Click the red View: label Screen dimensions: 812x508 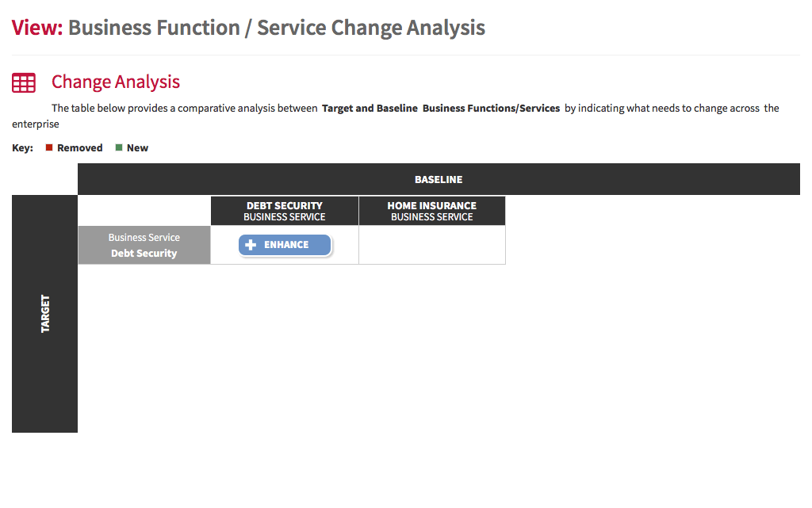37,28
